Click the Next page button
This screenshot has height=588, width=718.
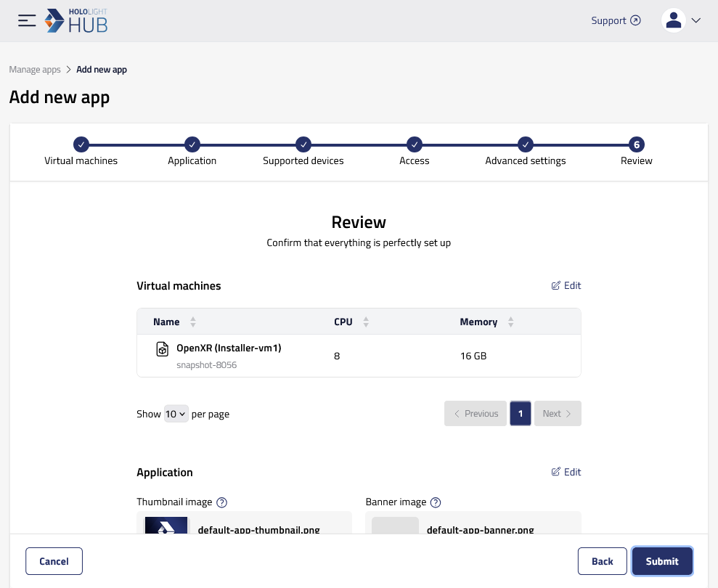(558, 414)
